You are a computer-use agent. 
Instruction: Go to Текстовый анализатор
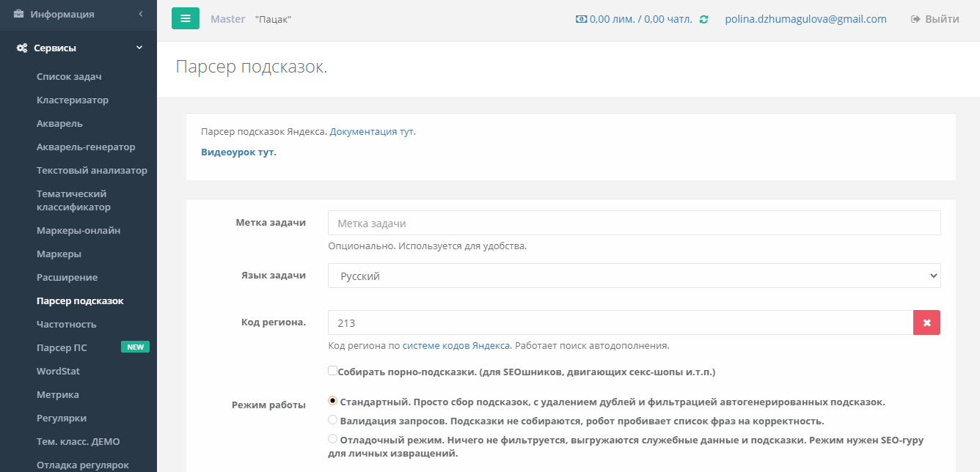tap(92, 171)
